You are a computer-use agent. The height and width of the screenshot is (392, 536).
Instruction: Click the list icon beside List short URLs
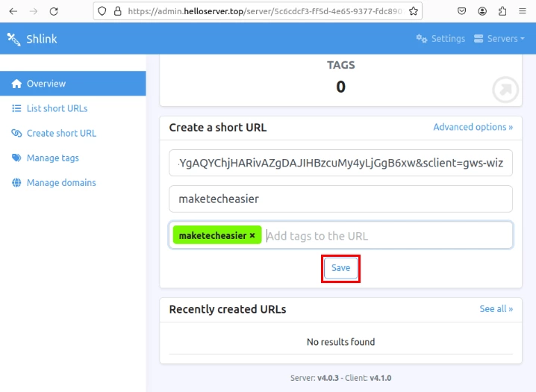[x=16, y=108]
